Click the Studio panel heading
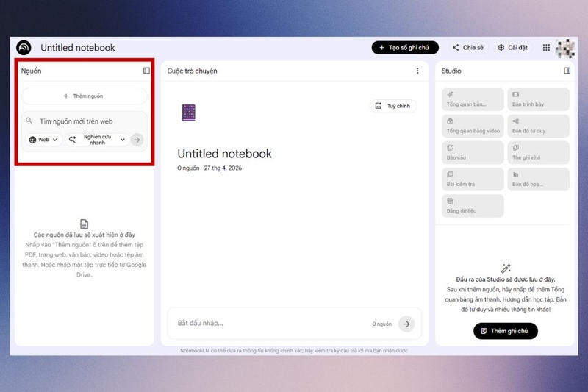The image size is (588, 392). coord(451,71)
